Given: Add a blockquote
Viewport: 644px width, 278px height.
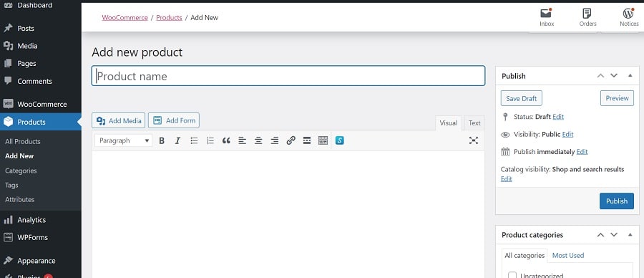Looking at the screenshot, I should 226,140.
